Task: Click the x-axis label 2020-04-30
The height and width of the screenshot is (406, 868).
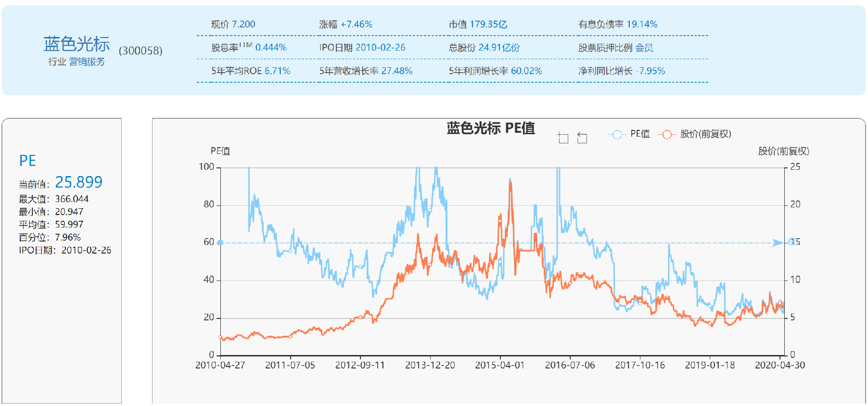Action: tap(780, 366)
